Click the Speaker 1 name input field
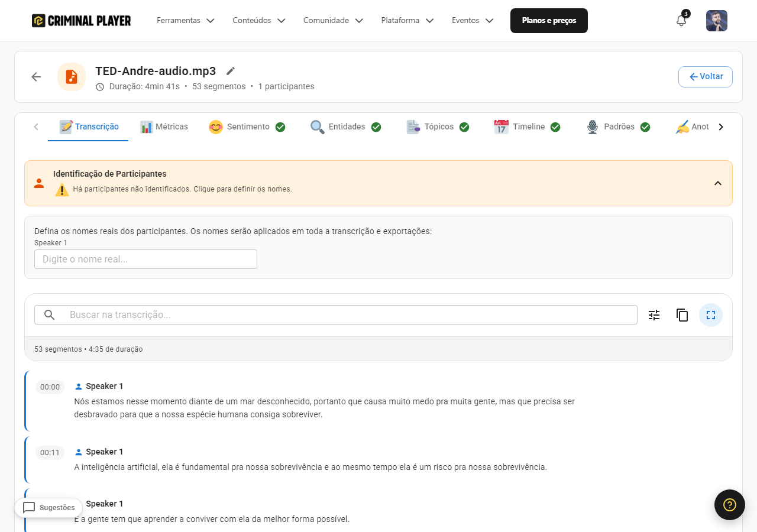The height and width of the screenshot is (532, 757). click(x=145, y=259)
